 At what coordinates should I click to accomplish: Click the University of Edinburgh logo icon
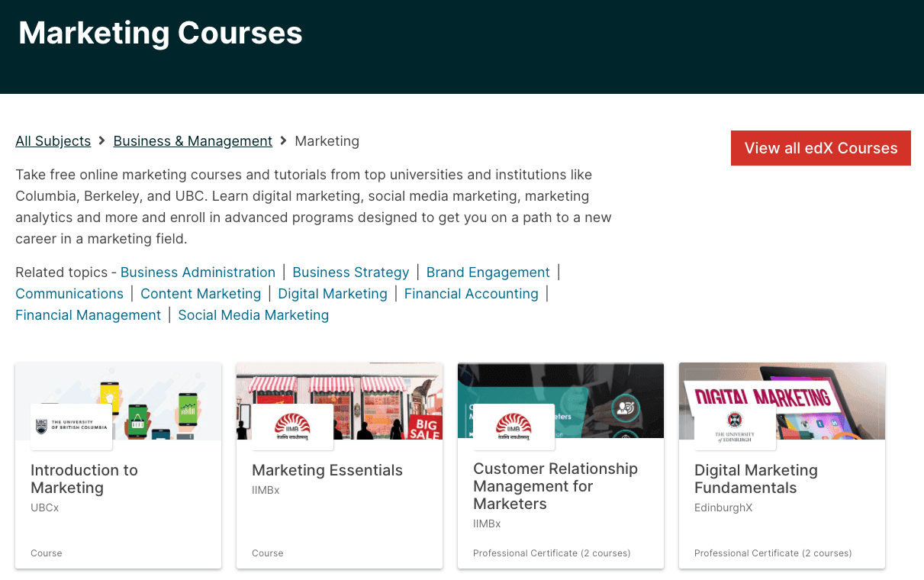735,425
